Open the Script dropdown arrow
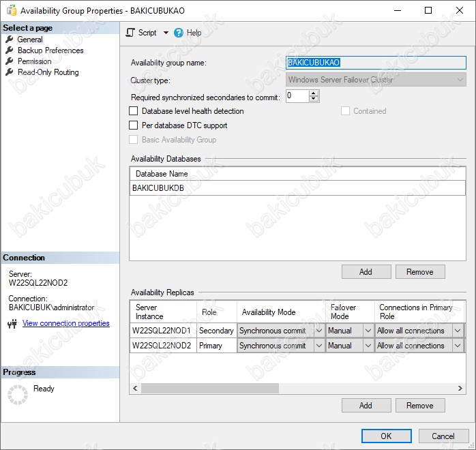This screenshot has height=450, width=476. [166, 33]
